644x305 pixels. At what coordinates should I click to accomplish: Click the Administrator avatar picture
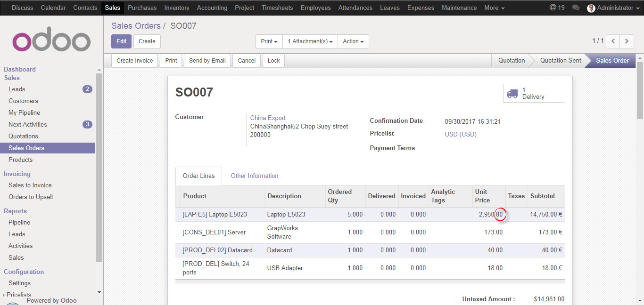point(591,8)
